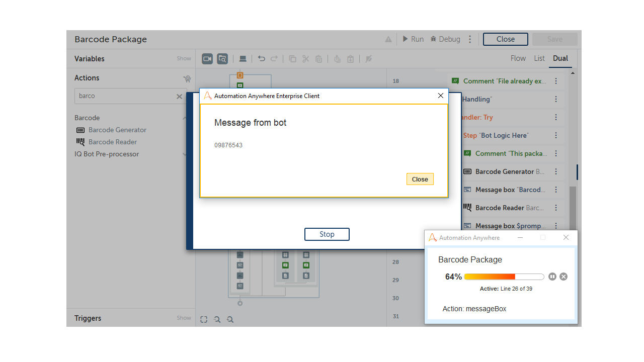
Task: Close the Enterprise Client dialog with the X
Action: point(441,96)
